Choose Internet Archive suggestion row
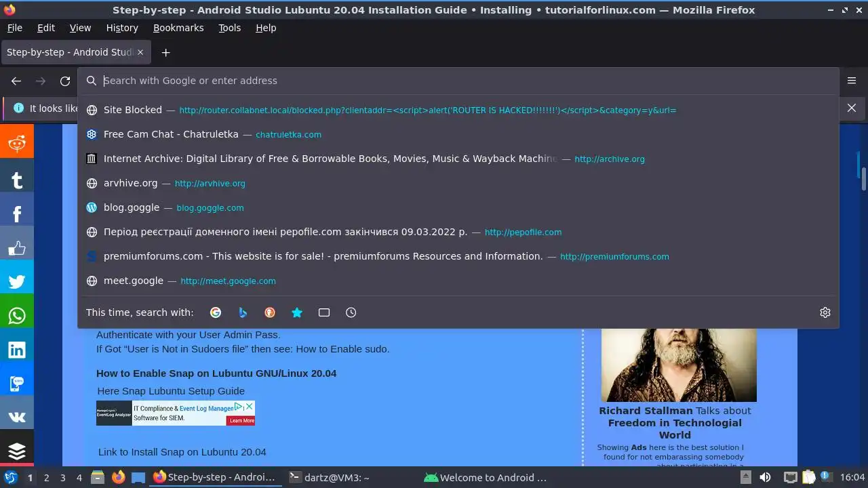 click(x=458, y=159)
